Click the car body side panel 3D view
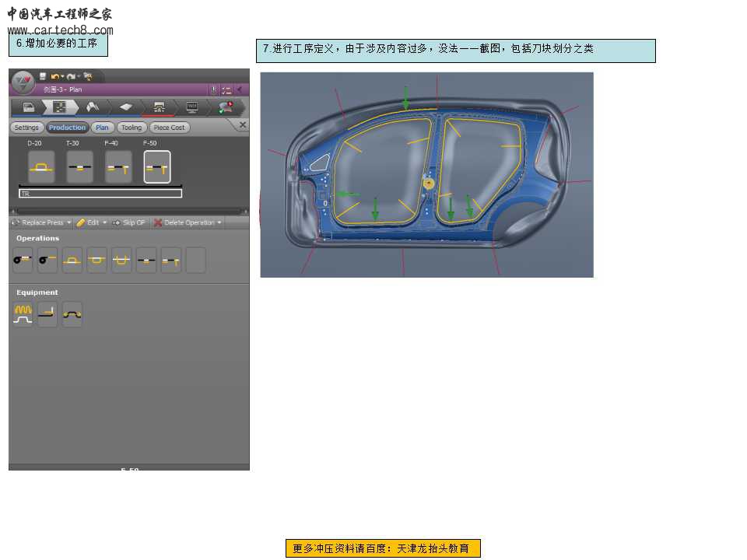 coord(427,175)
